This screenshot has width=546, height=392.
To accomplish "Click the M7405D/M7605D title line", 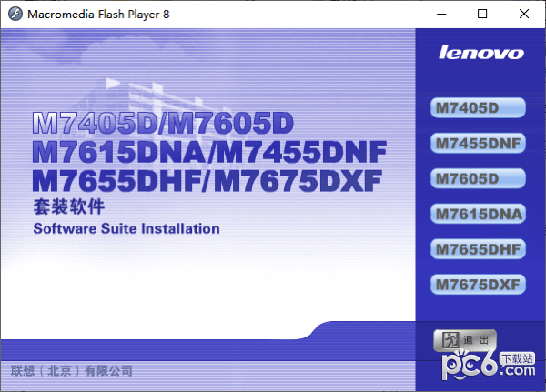I will coord(163,124).
